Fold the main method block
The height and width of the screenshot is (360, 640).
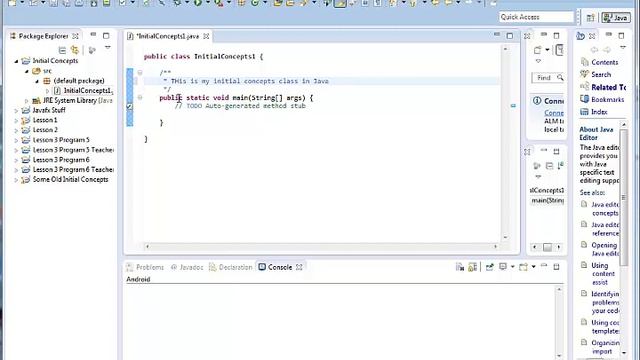[x=140, y=98]
